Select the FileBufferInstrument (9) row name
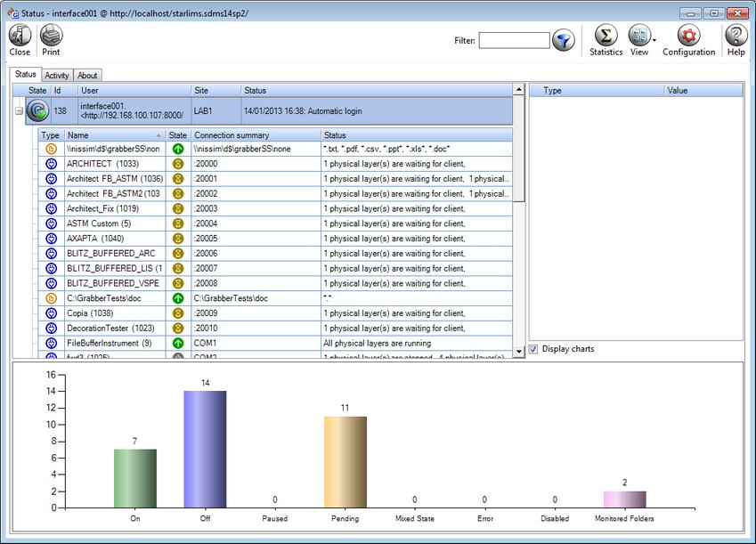The width and height of the screenshot is (756, 544). pos(109,344)
